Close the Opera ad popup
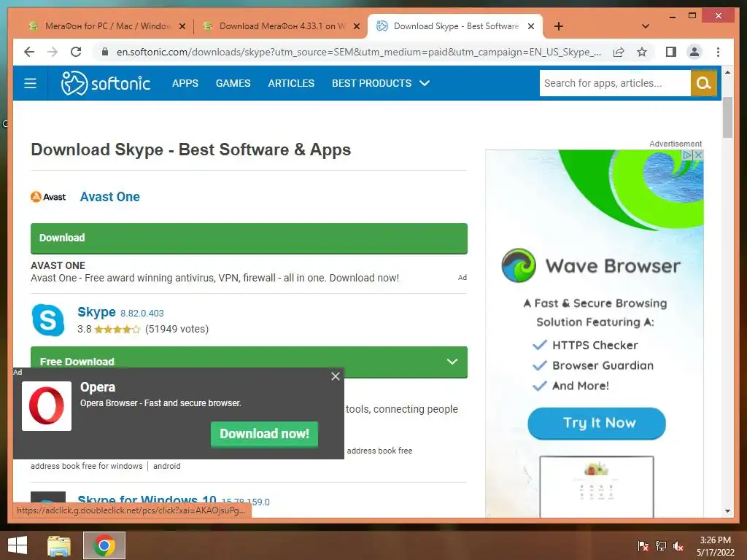The height and width of the screenshot is (560, 747). coord(336,376)
